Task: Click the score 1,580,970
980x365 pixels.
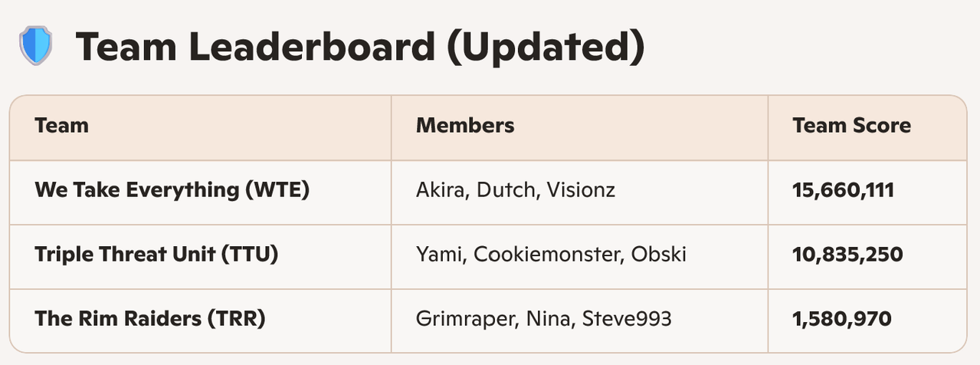Action: click(x=842, y=318)
